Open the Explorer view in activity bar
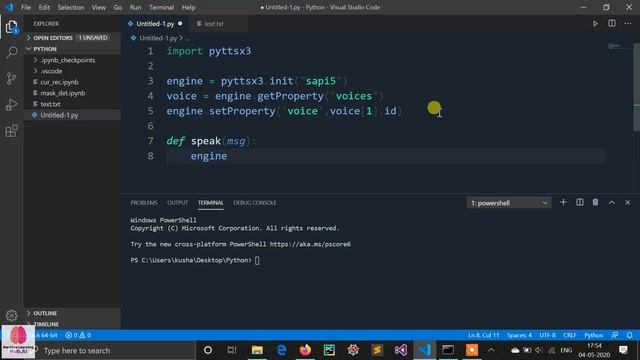640x360 pixels. click(x=11, y=27)
